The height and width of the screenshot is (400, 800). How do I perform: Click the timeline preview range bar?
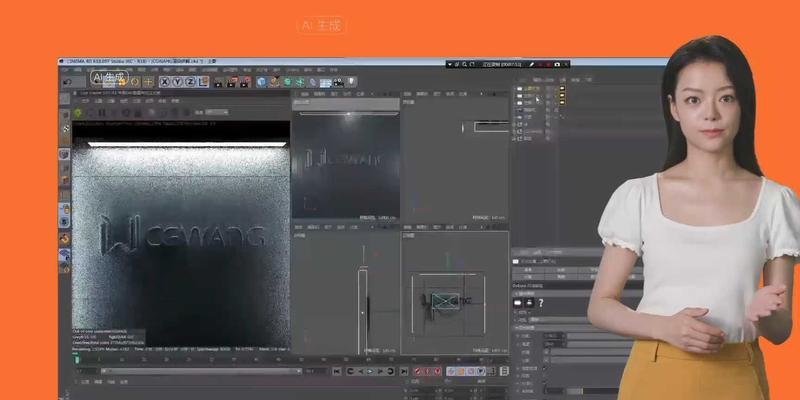[x=201, y=371]
